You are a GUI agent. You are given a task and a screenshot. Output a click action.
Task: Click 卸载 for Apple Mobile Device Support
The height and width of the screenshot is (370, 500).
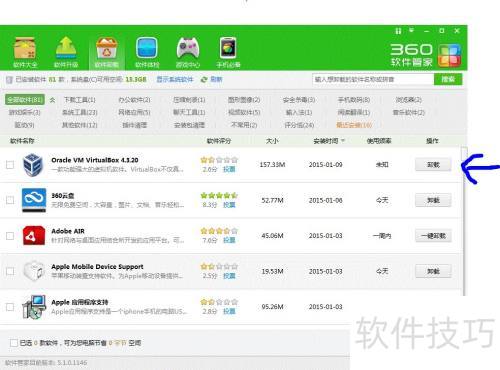coord(433,271)
